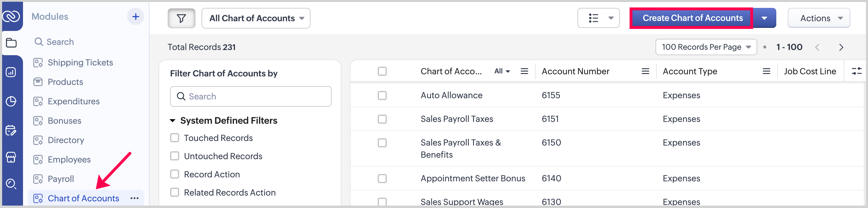Open the folder icon in left rail
Image resolution: width=868 pixels, height=208 pixels.
tap(11, 43)
